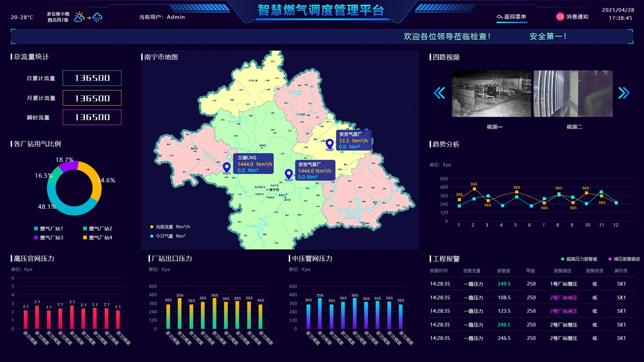Advance to next videos with right chevron

[x=624, y=93]
